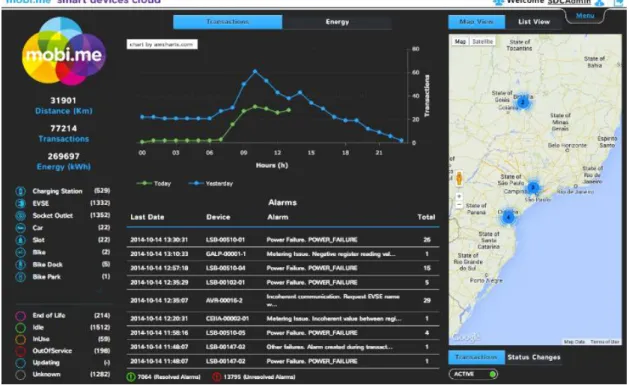Viewport: 629px width, 385px height.
Task: Open the Terms of Use map link
Action: coord(605,342)
